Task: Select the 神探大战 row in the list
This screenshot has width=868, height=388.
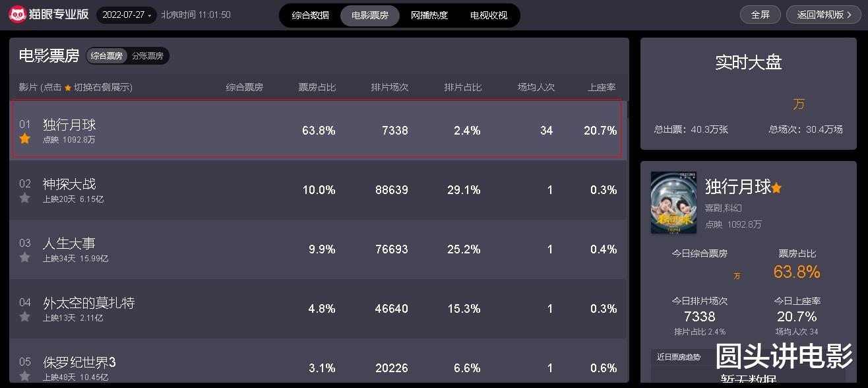Action: tap(319, 190)
